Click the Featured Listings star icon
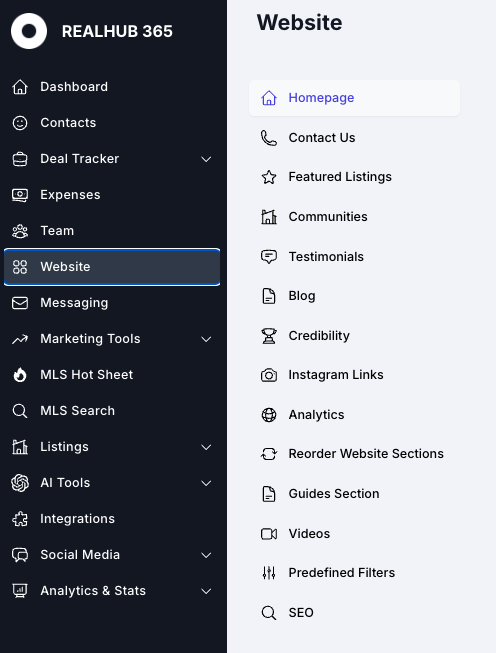Viewport: 496px width, 653px height. click(269, 177)
